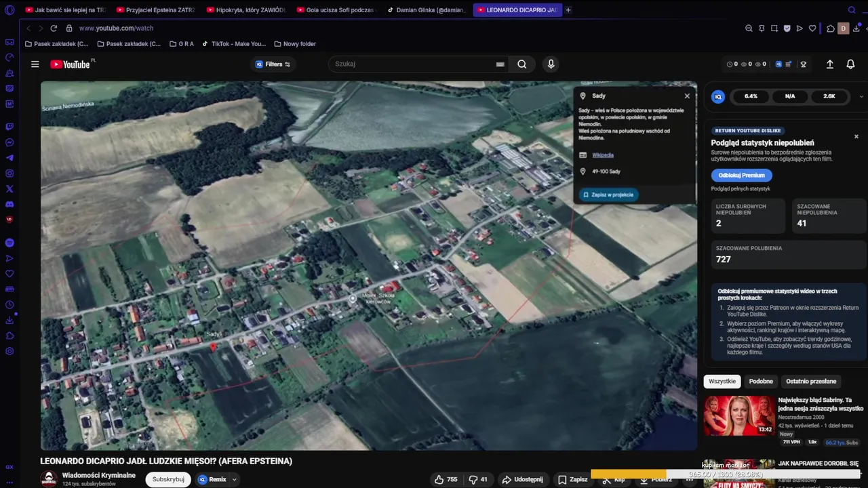The height and width of the screenshot is (488, 868).
Task: Switch to tab 'Hipokryta, który ZAWIÓDŁ'
Action: pyautogui.click(x=246, y=10)
